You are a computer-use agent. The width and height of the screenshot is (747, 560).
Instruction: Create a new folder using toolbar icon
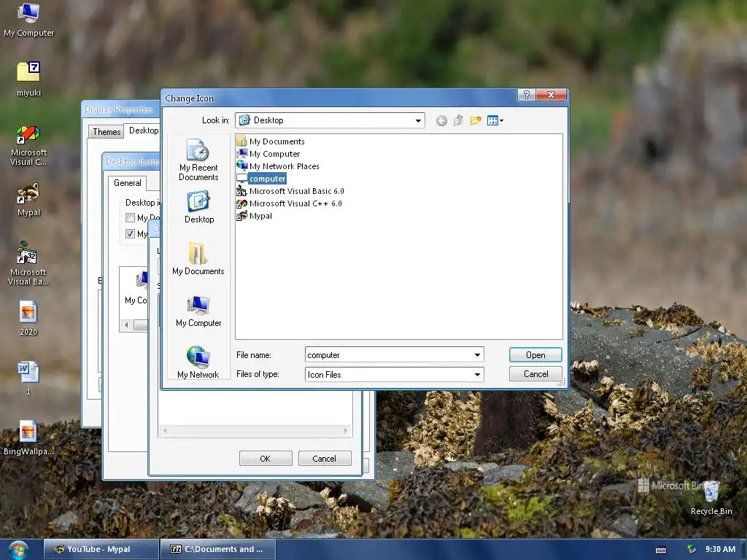(476, 120)
